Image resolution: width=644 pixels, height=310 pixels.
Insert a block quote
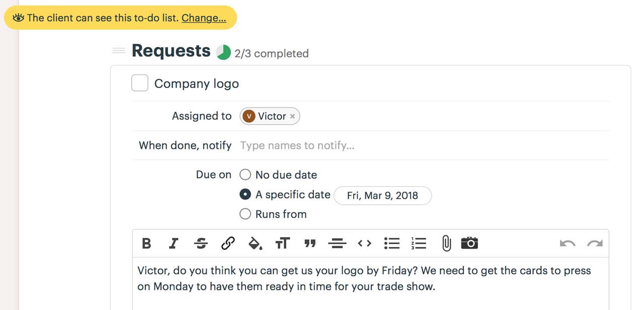point(310,244)
